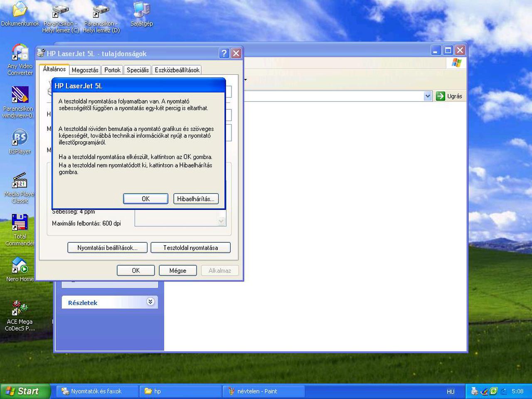Screen dimensions: 532x399
Task: Switch to the Portok tab
Action: pos(112,70)
